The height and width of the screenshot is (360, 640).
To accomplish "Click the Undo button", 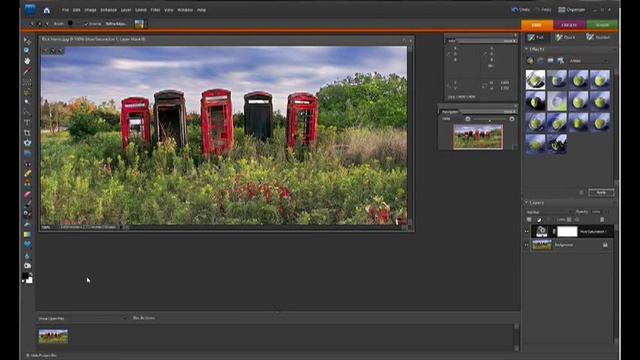I will coord(521,10).
